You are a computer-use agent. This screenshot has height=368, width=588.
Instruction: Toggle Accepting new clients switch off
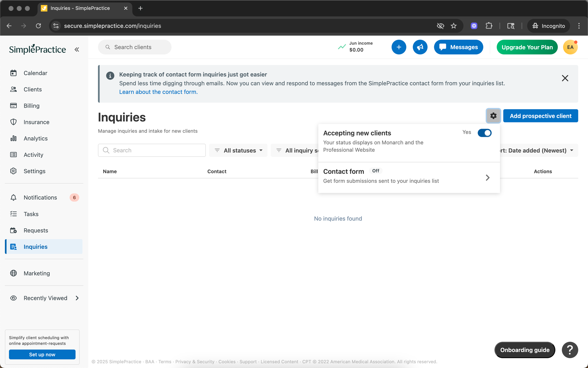(x=484, y=133)
